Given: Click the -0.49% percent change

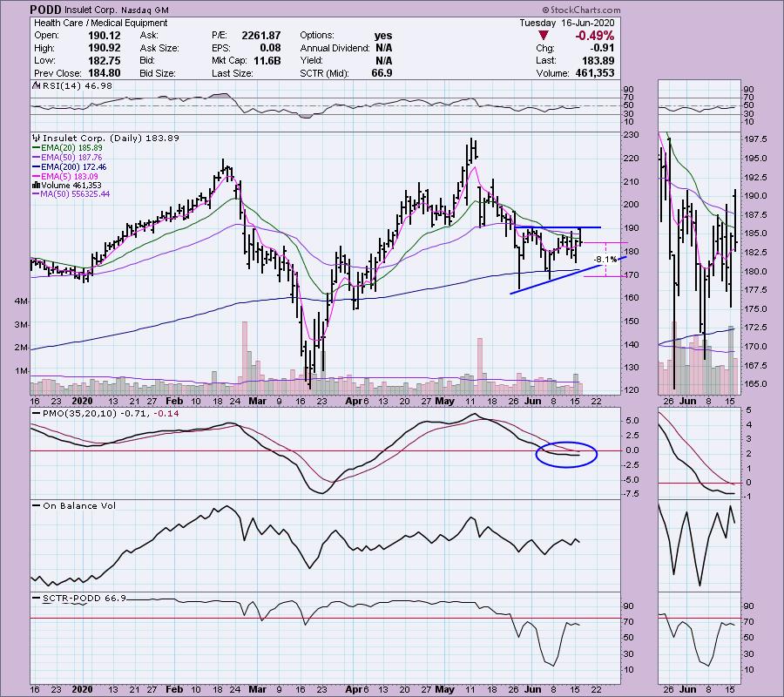Looking at the screenshot, I should tap(594, 36).
